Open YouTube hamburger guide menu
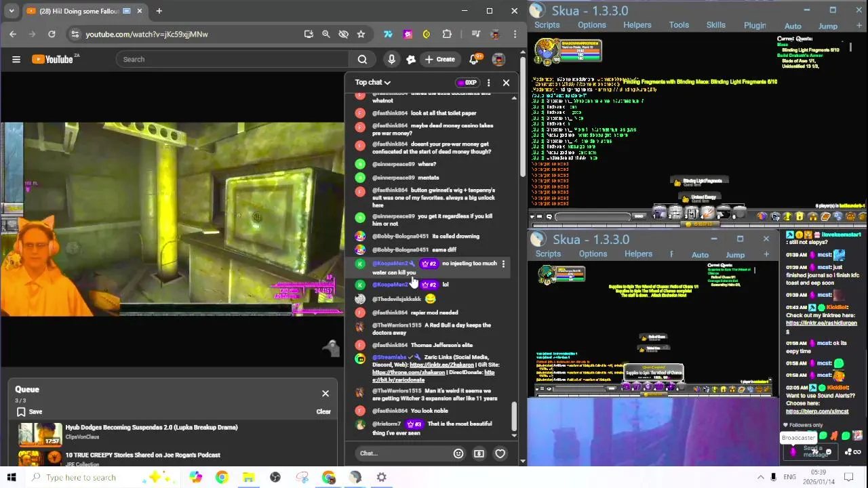The width and height of the screenshot is (868, 488). [x=16, y=59]
